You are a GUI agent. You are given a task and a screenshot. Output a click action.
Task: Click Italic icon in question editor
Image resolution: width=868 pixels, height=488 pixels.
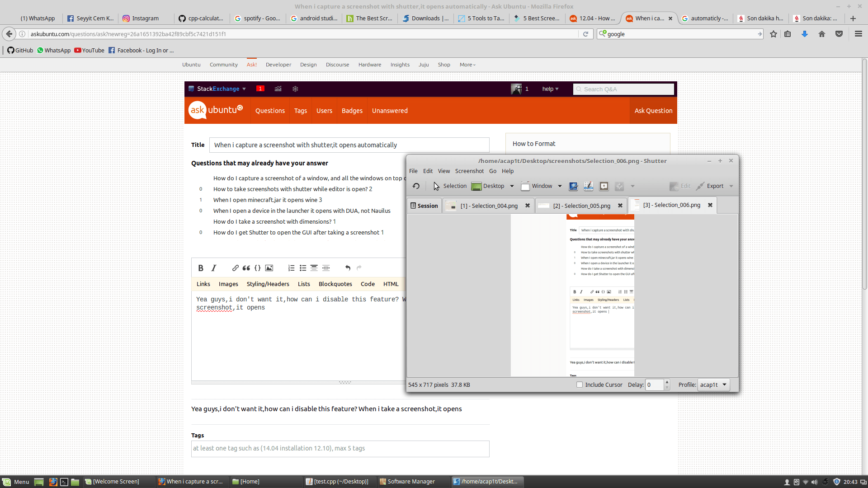pyautogui.click(x=214, y=268)
